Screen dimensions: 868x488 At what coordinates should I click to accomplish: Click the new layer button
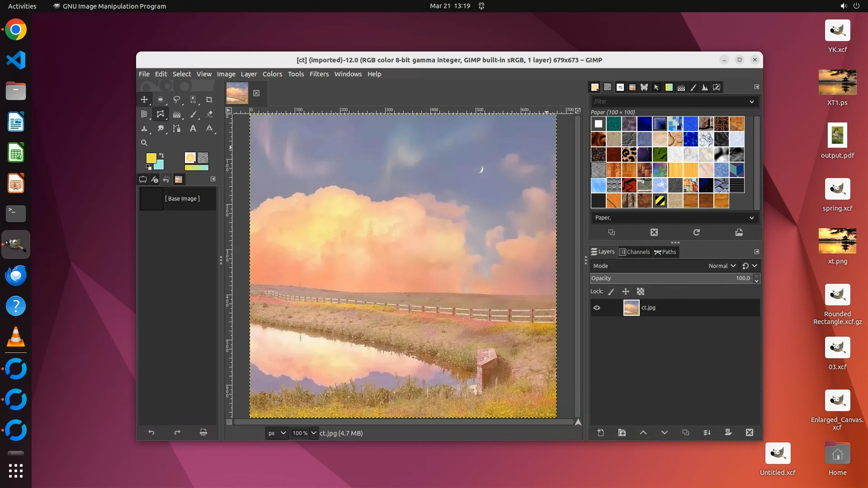[600, 432]
